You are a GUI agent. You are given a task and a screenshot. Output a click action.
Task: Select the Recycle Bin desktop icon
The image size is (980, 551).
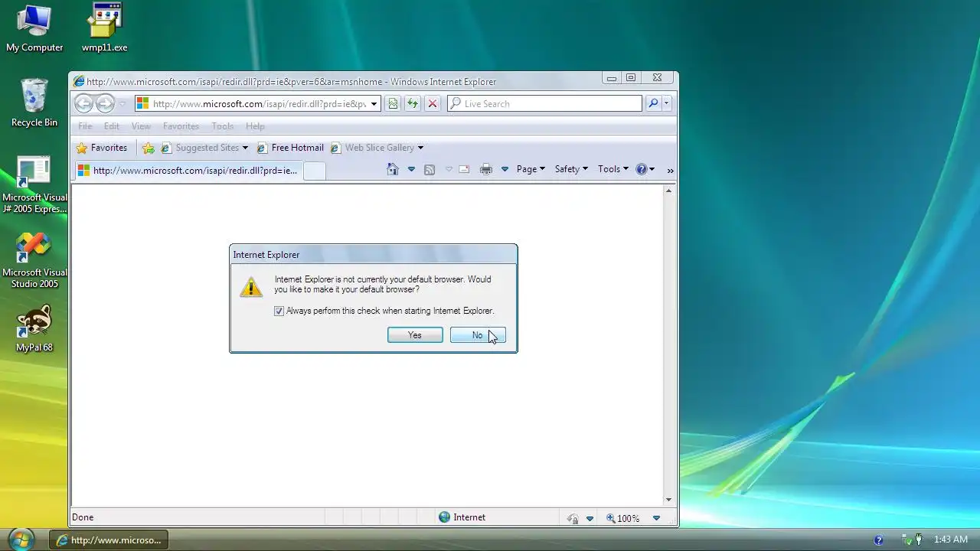coord(34,103)
